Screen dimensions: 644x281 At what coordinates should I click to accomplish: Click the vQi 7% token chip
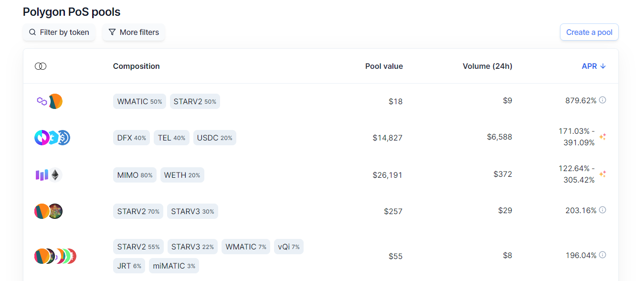[x=289, y=247]
